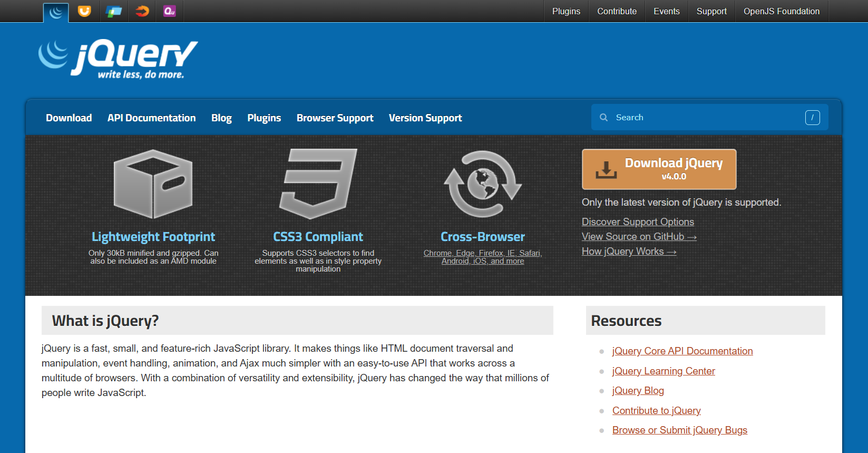Open the QUnit project icon

(170, 11)
